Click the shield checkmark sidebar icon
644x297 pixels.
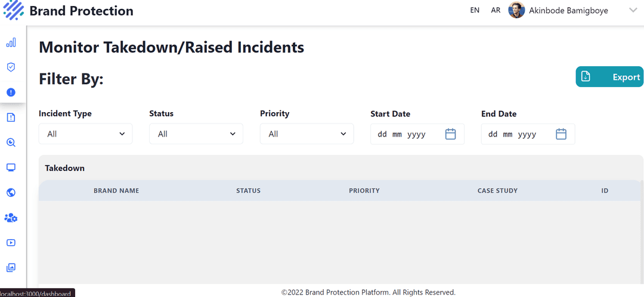(x=11, y=67)
